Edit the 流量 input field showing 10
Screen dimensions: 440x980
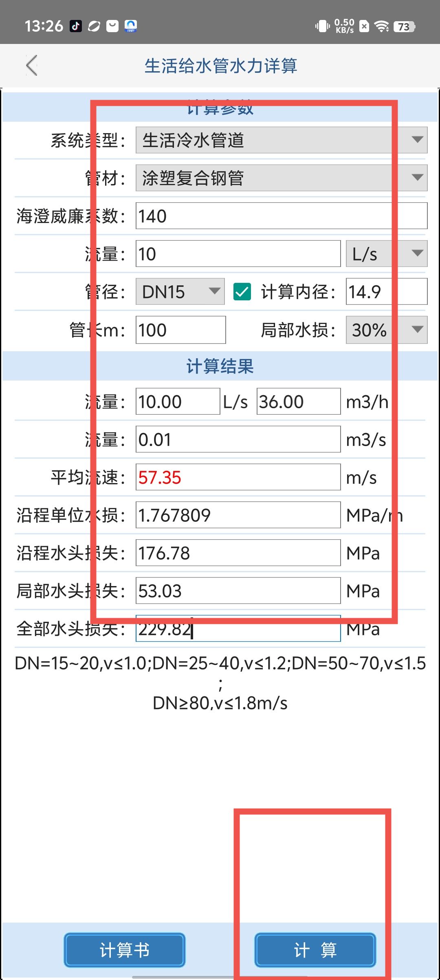238,254
